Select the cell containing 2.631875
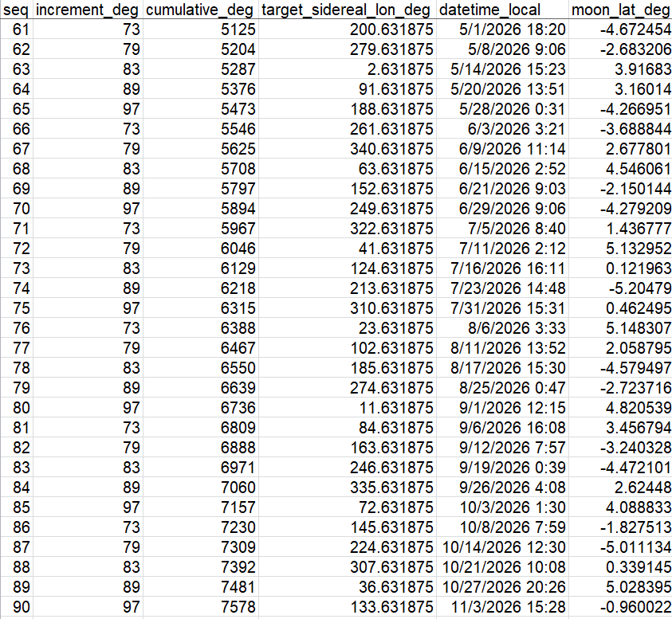This screenshot has height=619, width=672. tap(347, 69)
